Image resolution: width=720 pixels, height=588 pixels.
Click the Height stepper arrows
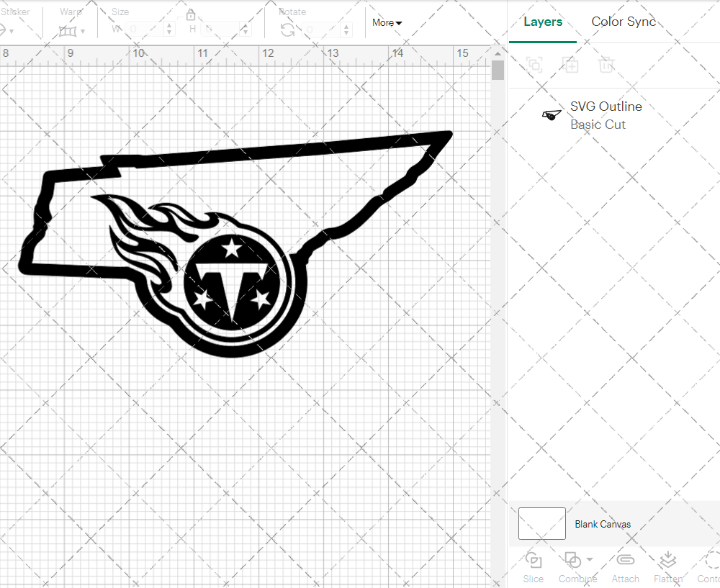click(246, 30)
